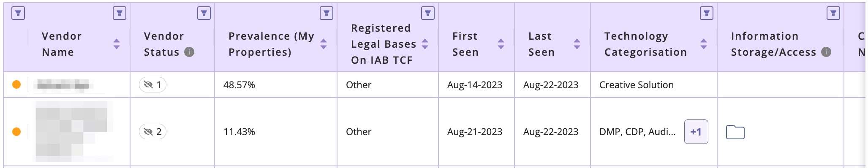Image resolution: width=868 pixels, height=168 pixels.
Task: Open filter for Vendor Name column
Action: [x=120, y=14]
